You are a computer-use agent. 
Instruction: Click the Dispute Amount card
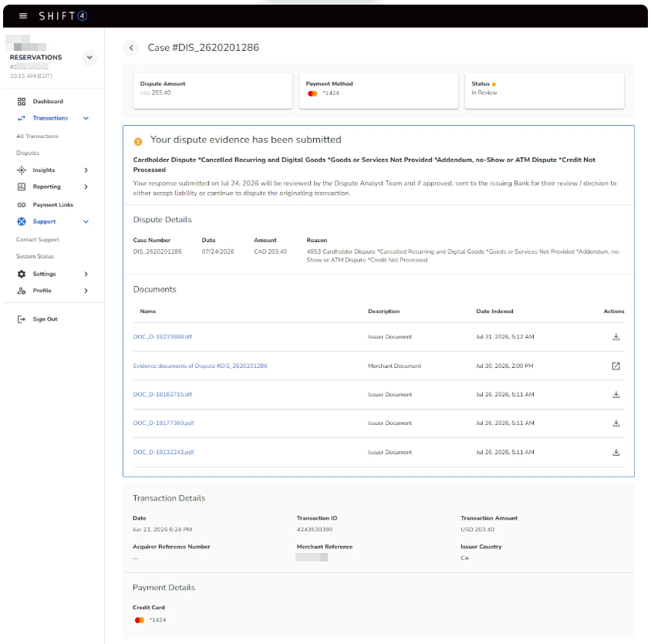coord(213,91)
